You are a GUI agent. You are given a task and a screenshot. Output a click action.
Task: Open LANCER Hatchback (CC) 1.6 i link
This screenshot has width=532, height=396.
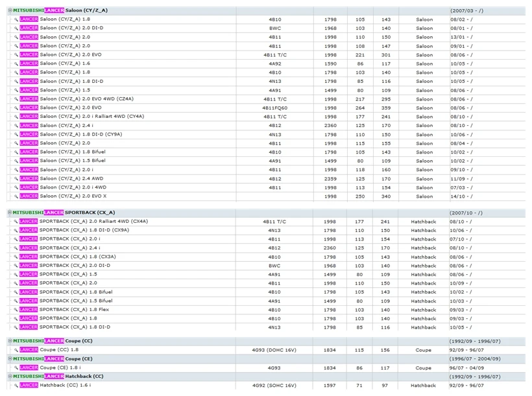[55, 386]
